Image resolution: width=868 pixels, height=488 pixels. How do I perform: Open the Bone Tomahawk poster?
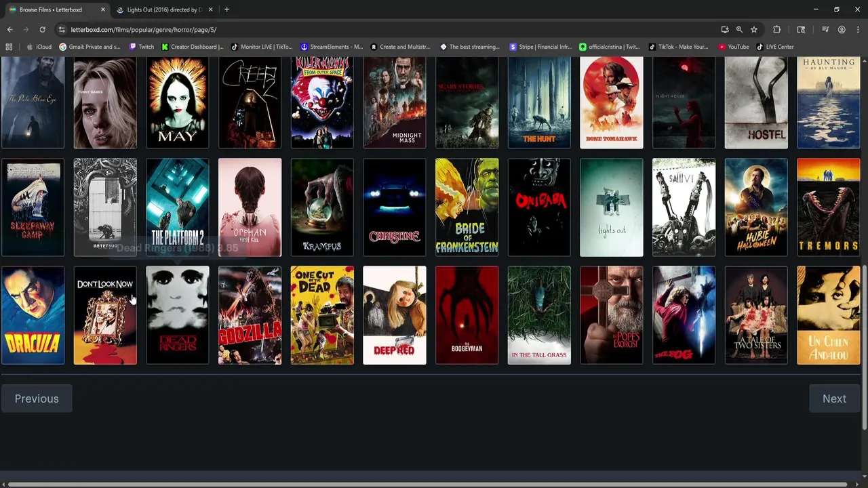[612, 102]
